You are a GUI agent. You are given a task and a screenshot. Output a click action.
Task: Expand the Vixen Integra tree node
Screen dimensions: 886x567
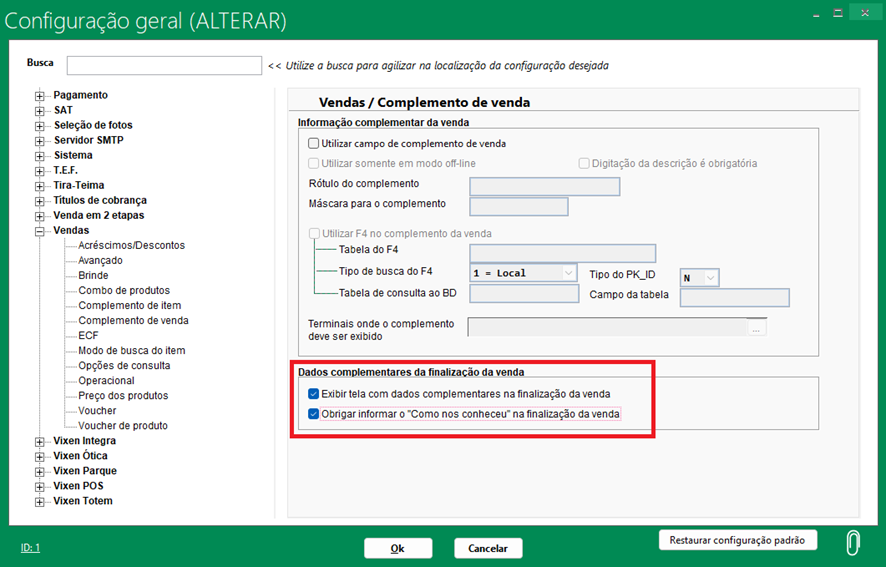(x=41, y=441)
